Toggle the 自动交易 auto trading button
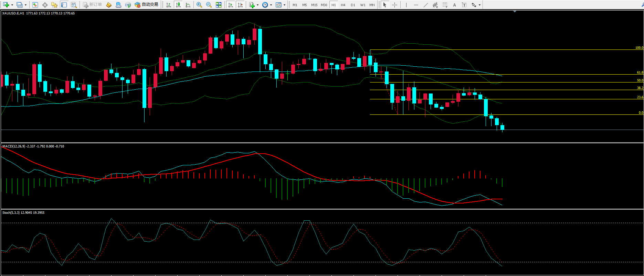This screenshot has width=644, height=276. pyautogui.click(x=147, y=5)
